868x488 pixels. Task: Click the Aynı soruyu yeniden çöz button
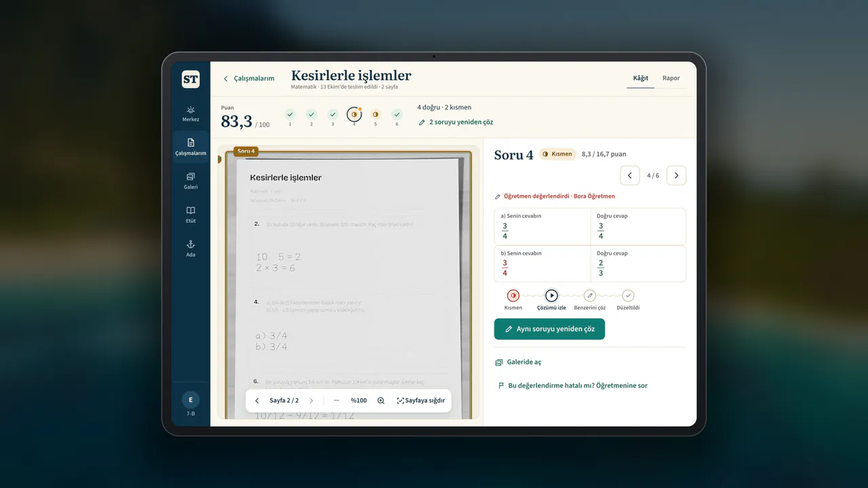tap(549, 329)
